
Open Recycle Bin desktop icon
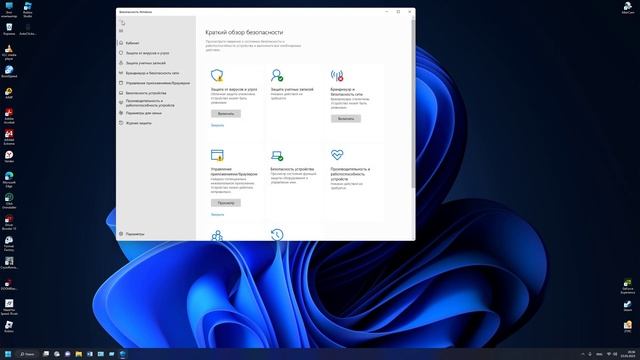coord(9,29)
